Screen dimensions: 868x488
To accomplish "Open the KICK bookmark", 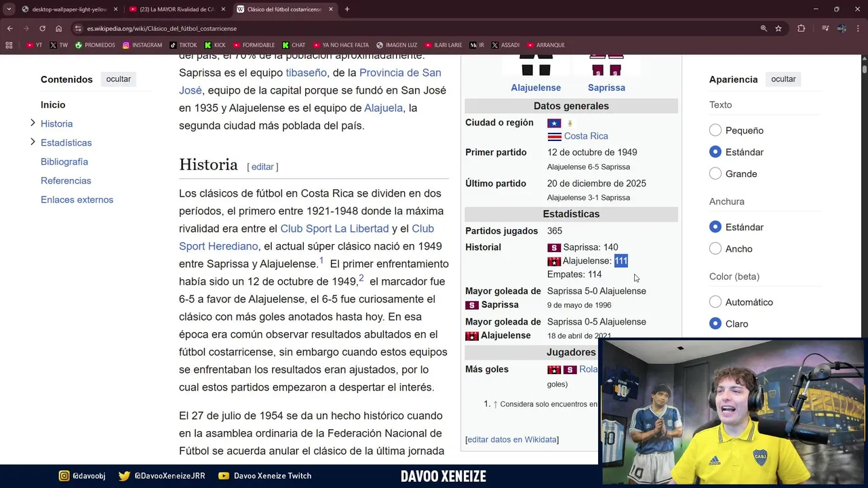I will (215, 45).
